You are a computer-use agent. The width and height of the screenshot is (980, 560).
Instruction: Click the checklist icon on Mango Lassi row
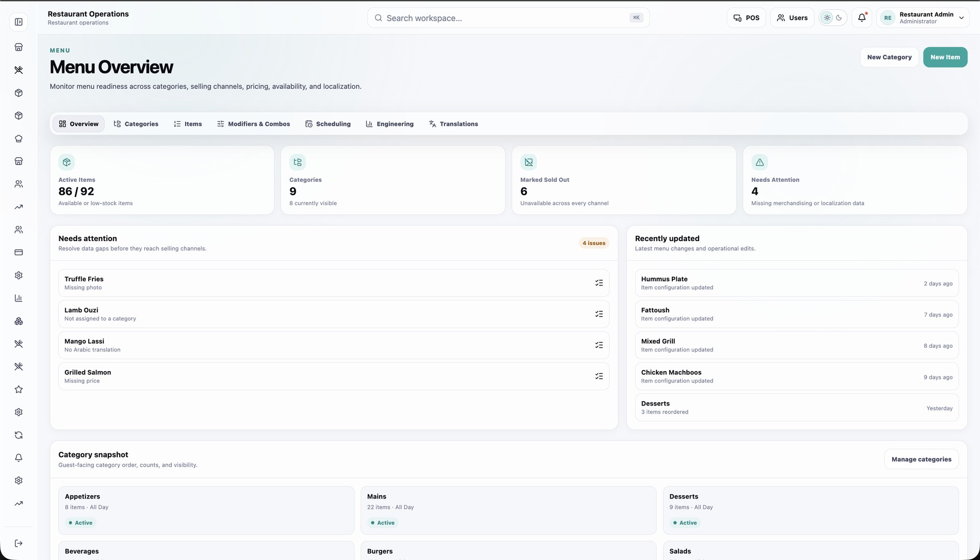point(599,345)
